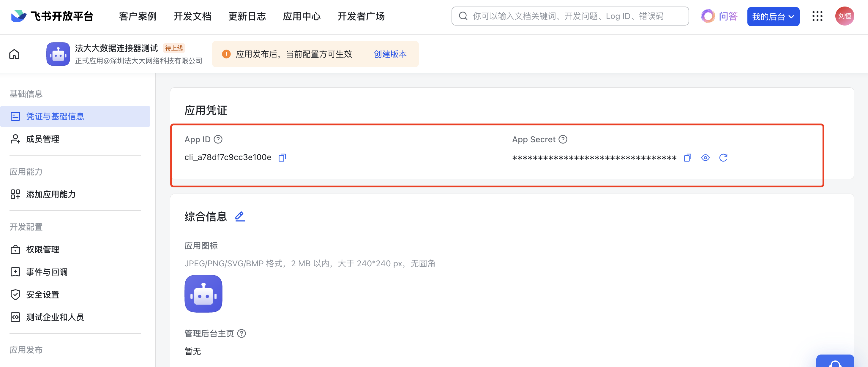Open 更新日志 in top nav
Image resolution: width=868 pixels, height=367 pixels.
pyautogui.click(x=247, y=16)
